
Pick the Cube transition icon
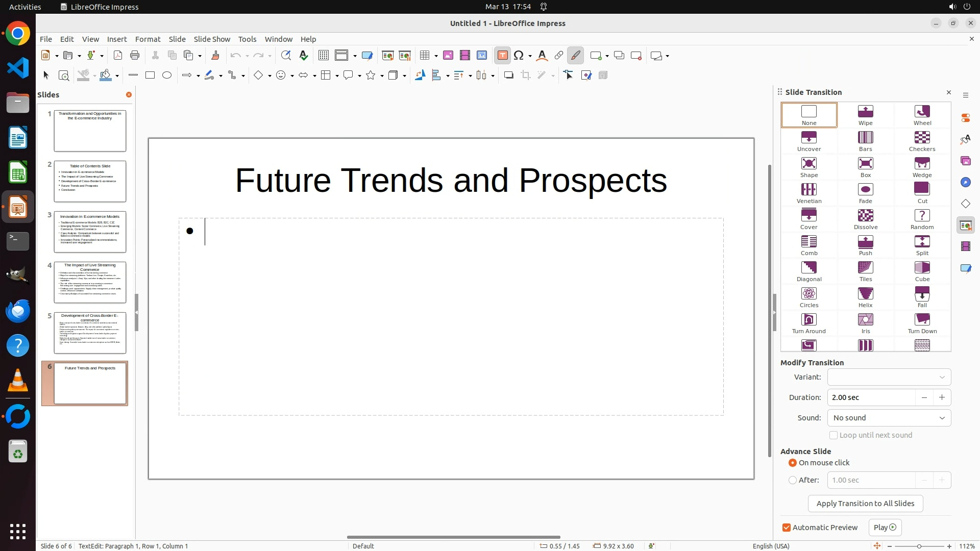coord(922,271)
